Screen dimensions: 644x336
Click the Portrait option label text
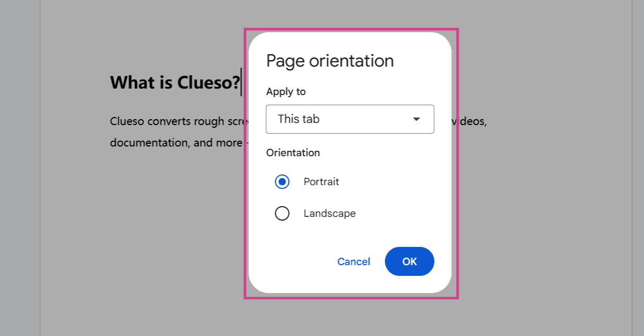point(321,182)
